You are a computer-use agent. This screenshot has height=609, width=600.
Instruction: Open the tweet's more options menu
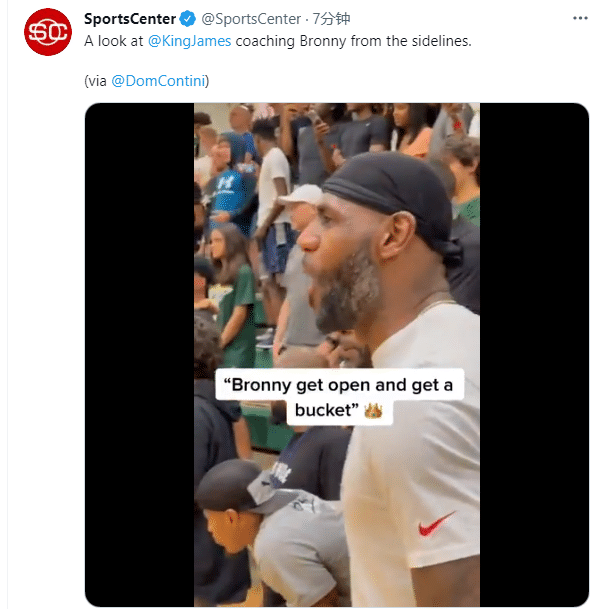click(579, 19)
